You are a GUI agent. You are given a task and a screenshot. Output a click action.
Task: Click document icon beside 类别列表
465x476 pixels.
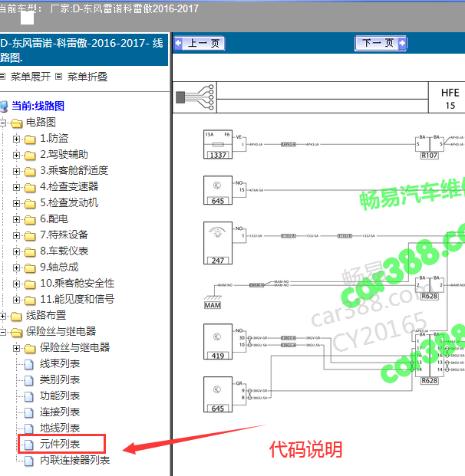coord(29,380)
